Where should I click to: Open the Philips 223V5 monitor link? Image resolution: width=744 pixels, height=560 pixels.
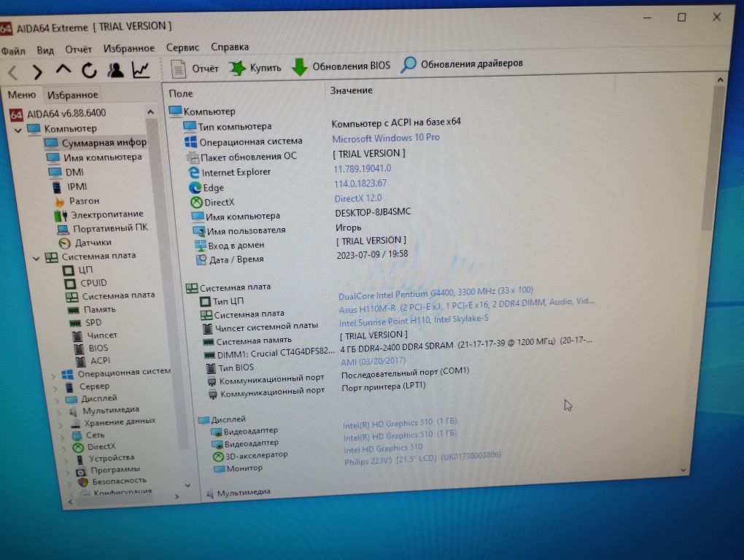422,459
